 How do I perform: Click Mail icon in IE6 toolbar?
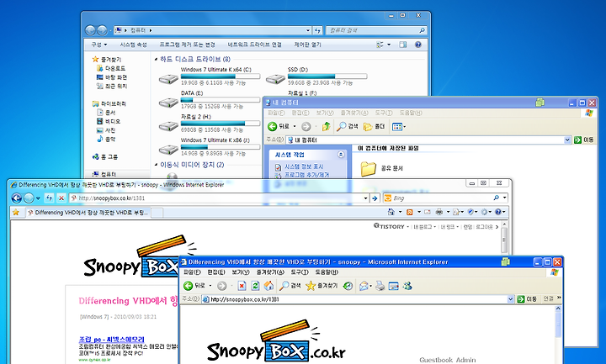tap(364, 286)
